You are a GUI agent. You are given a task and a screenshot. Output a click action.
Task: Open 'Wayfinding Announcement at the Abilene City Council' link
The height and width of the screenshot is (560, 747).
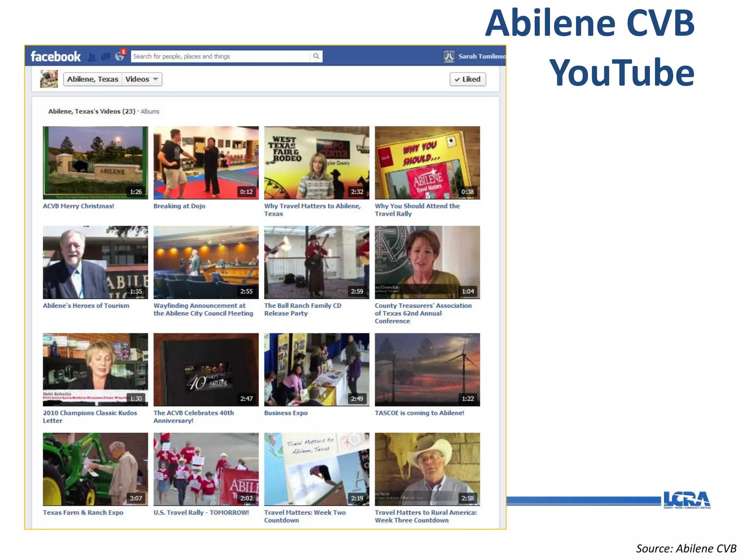(x=203, y=310)
